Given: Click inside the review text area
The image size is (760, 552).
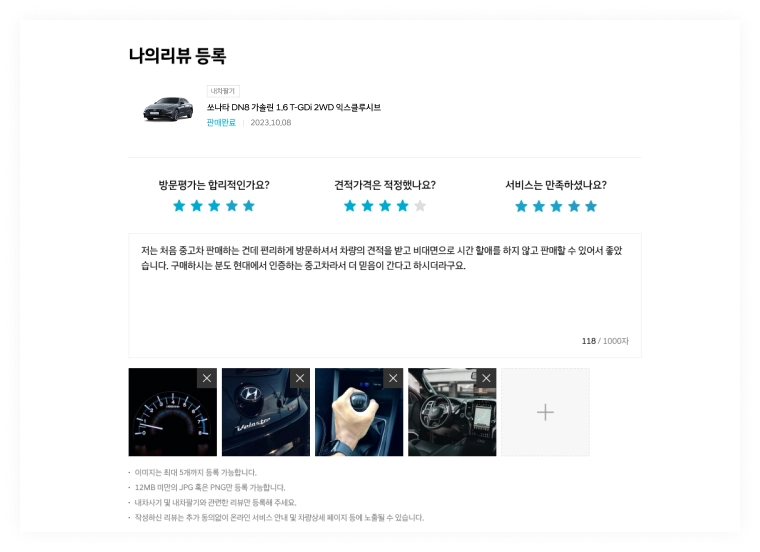Looking at the screenshot, I should click(x=385, y=296).
